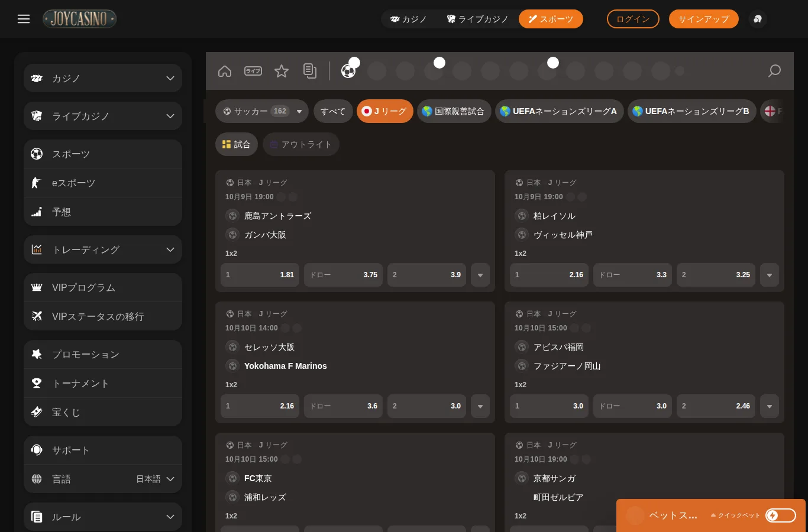This screenshot has width=808, height=532.
Task: Open サポート in the sidebar
Action: click(x=103, y=450)
